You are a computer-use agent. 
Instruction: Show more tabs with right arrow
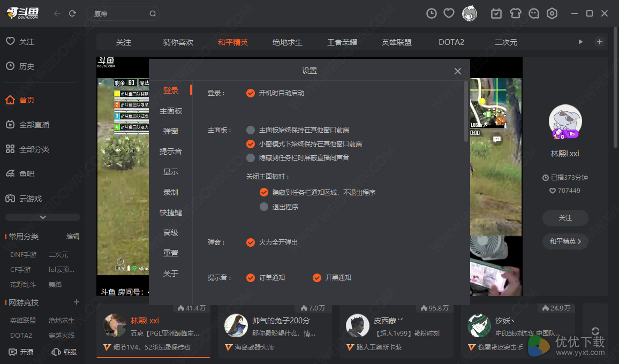[x=580, y=42]
